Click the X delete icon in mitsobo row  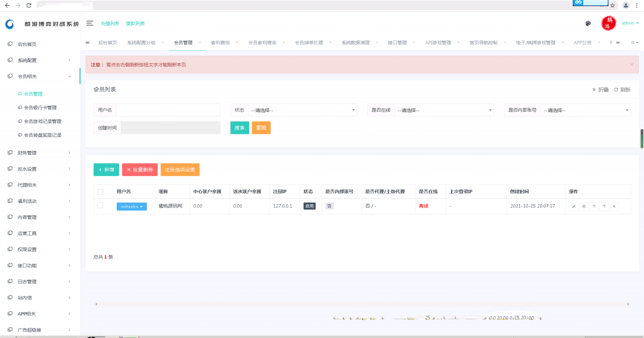pos(614,206)
